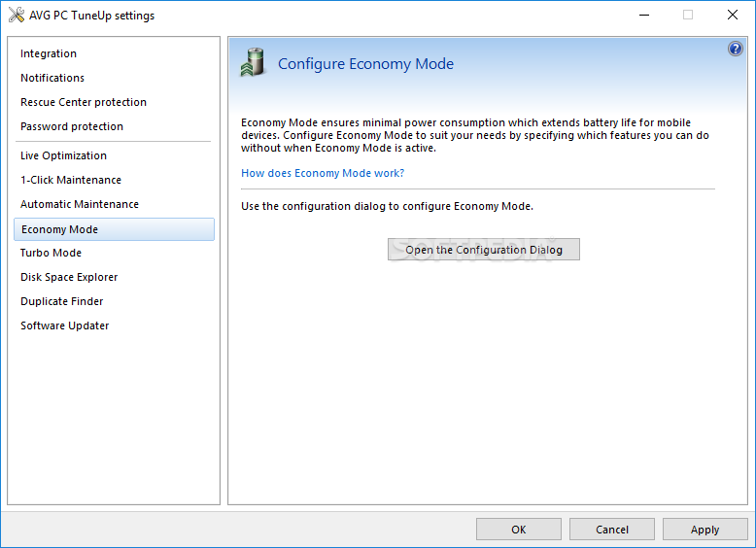
Task: Click the Economy Mode description paragraph
Action: tap(475, 135)
